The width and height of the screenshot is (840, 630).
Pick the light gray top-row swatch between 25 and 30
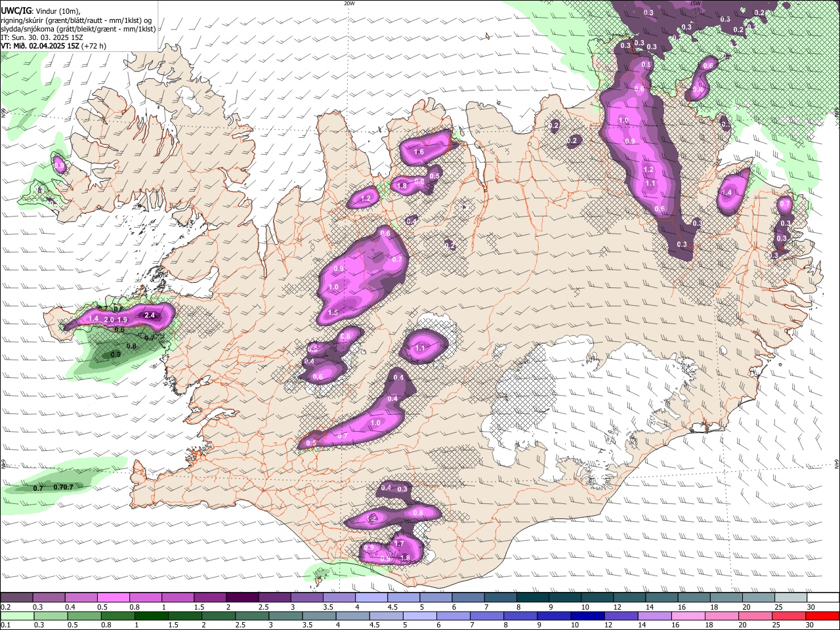[x=791, y=598]
